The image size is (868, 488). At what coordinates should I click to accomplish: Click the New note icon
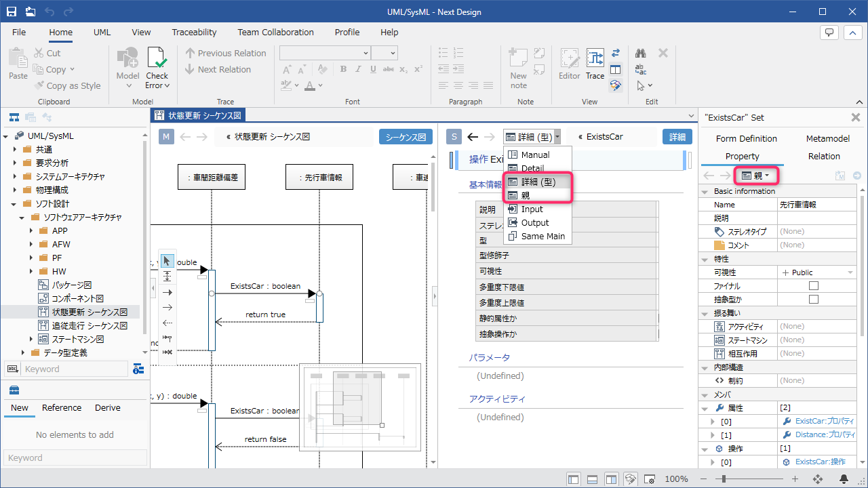pos(518,58)
